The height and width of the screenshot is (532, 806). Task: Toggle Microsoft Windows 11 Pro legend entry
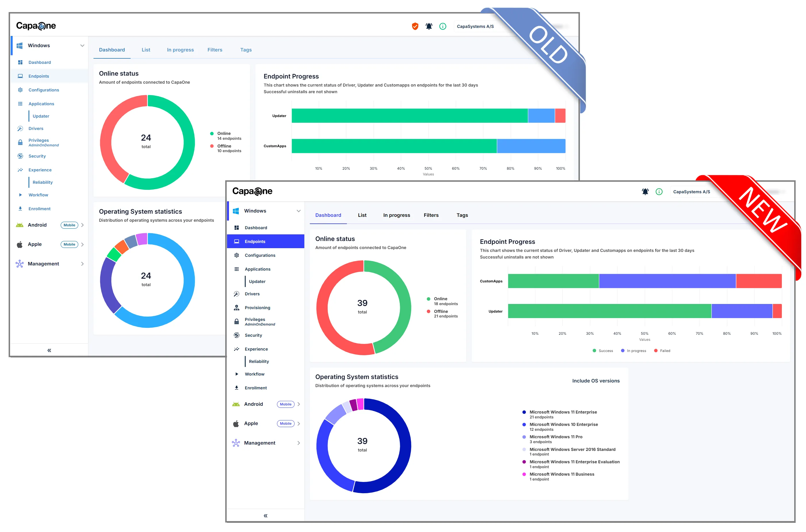[552, 439]
